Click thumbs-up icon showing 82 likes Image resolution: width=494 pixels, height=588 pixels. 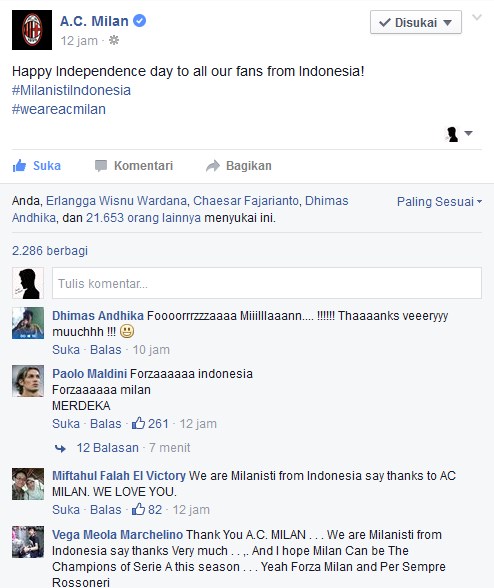(x=138, y=509)
